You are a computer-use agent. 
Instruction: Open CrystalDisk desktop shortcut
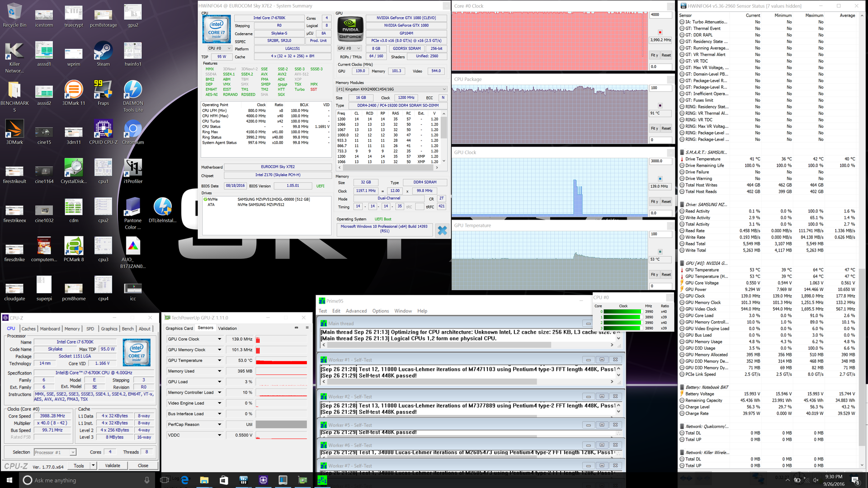coord(74,171)
